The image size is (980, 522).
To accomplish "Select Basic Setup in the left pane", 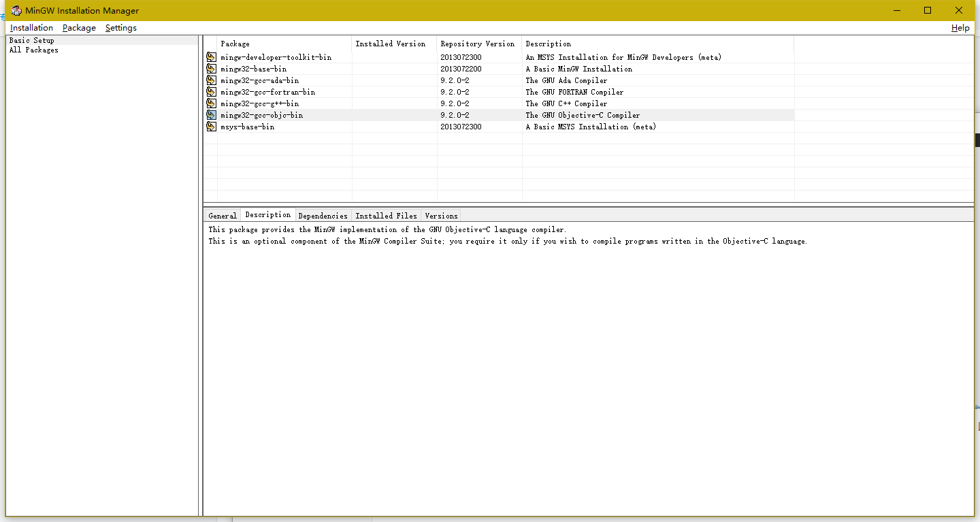I will 31,40.
